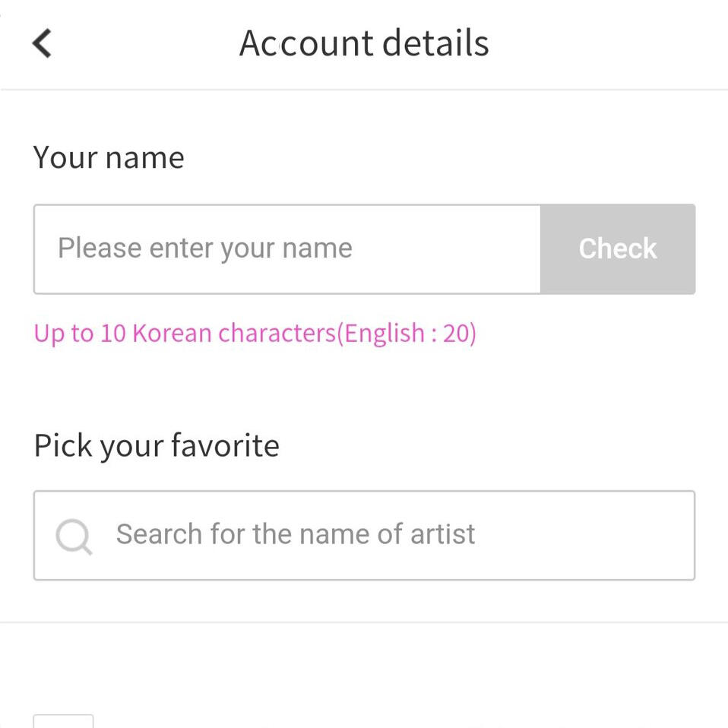Go back from Account details screen

click(x=42, y=43)
